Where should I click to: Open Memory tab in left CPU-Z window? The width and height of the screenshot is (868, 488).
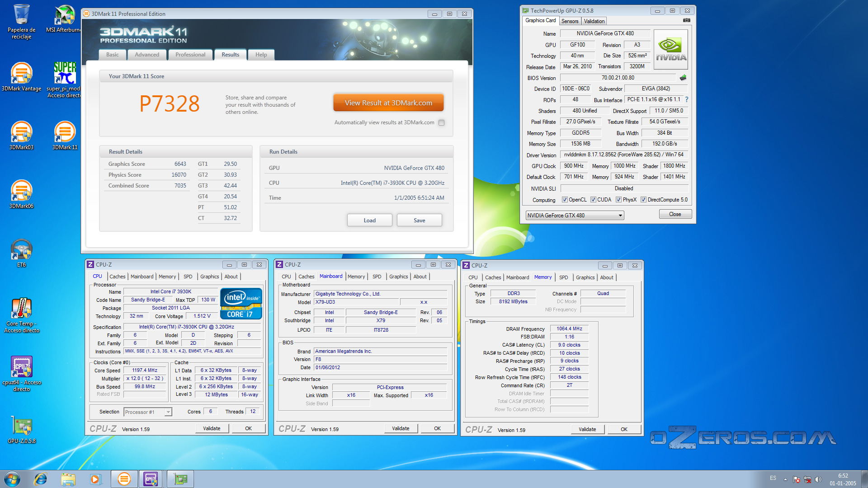tap(167, 277)
